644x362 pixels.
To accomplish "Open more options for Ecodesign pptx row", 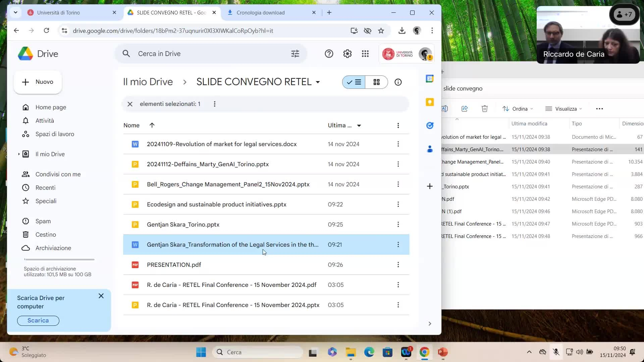I will [x=398, y=204].
